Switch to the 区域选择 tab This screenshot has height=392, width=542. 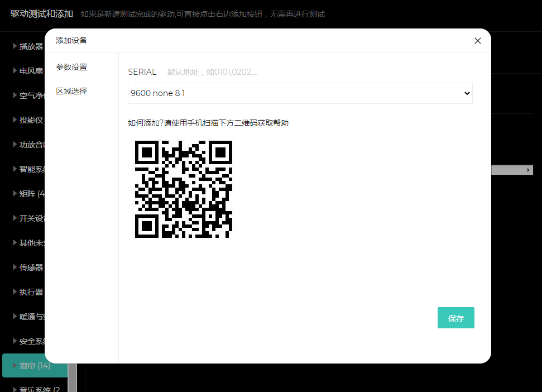(x=71, y=91)
